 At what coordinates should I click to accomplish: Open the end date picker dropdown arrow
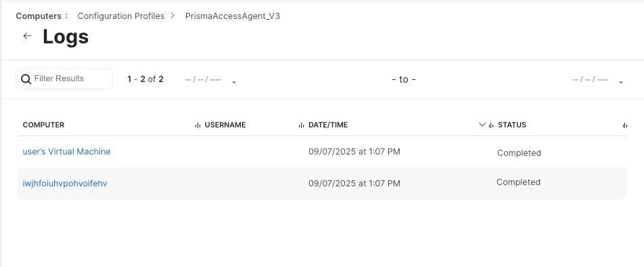[x=621, y=83]
